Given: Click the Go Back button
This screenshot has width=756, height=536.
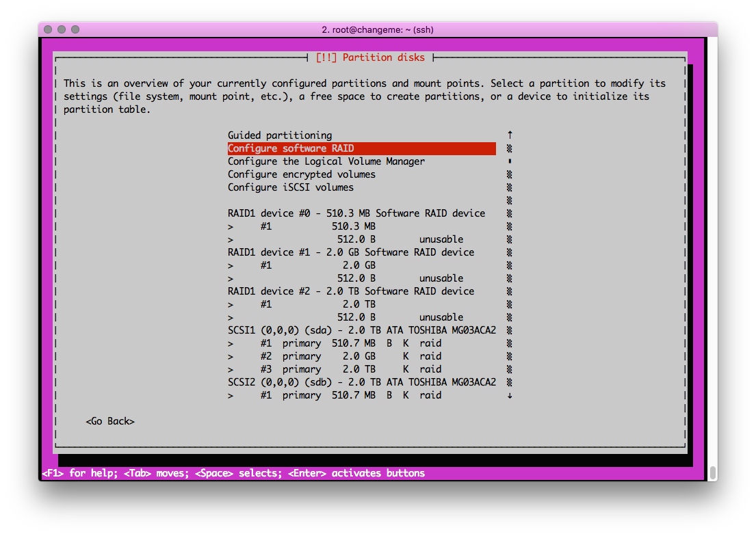Looking at the screenshot, I should pyautogui.click(x=110, y=421).
